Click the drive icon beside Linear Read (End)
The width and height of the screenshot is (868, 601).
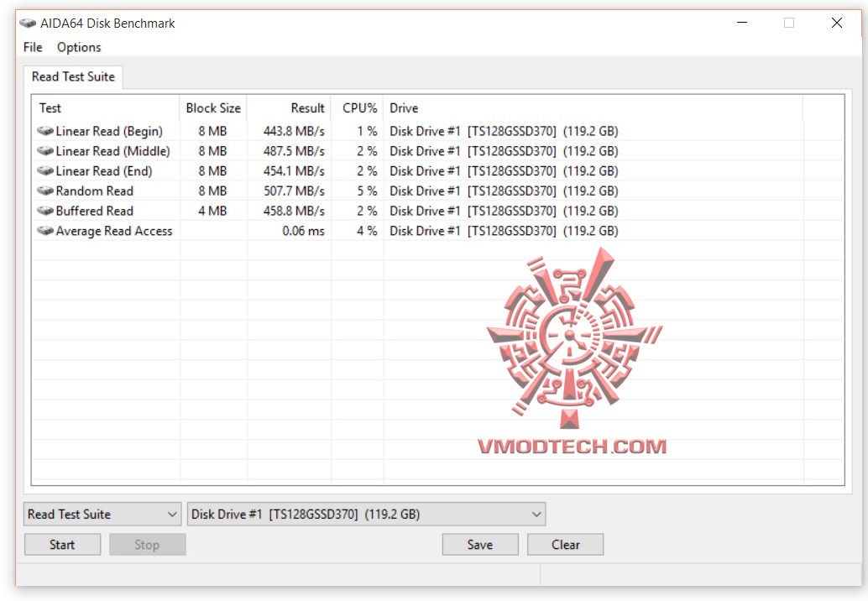tap(44, 171)
